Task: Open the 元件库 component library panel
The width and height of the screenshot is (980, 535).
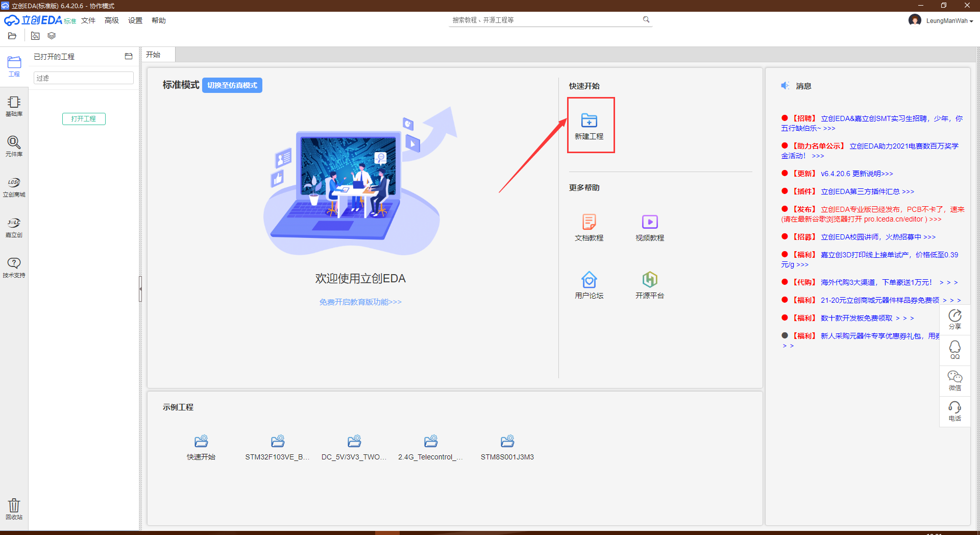Action: tap(14, 147)
